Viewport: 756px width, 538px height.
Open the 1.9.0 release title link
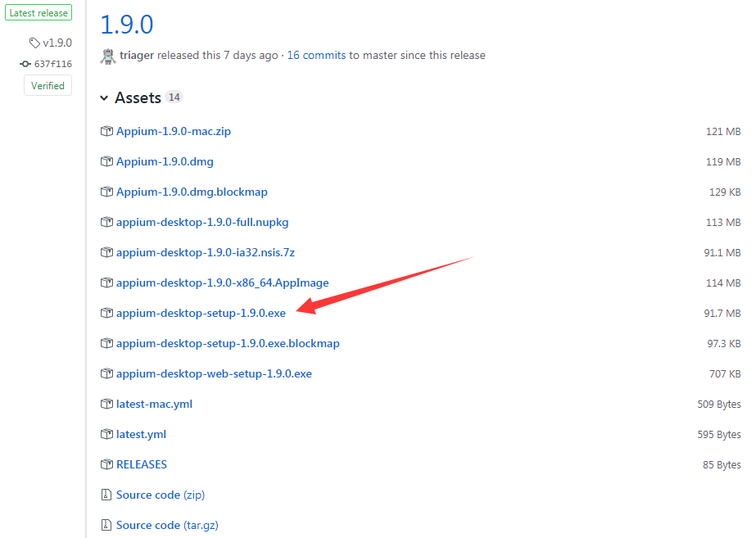[x=126, y=24]
